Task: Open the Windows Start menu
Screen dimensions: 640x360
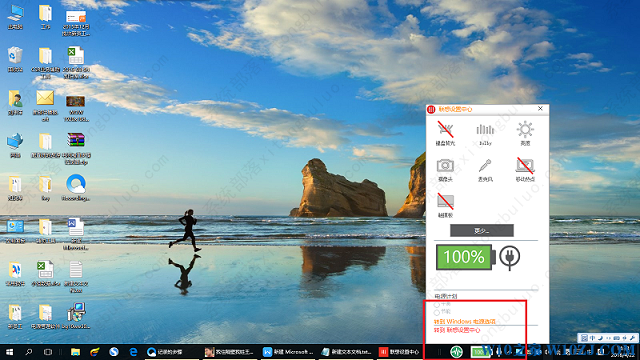Action: tap(9, 352)
